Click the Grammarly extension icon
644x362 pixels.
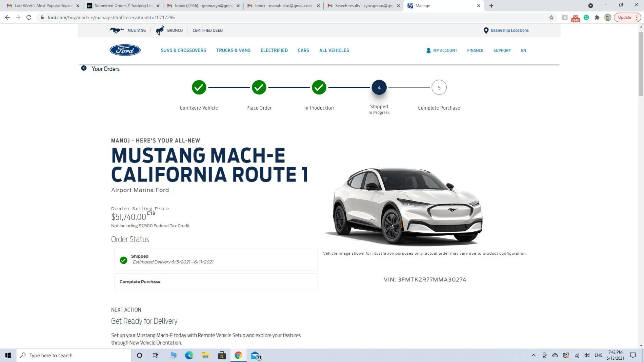click(x=586, y=17)
